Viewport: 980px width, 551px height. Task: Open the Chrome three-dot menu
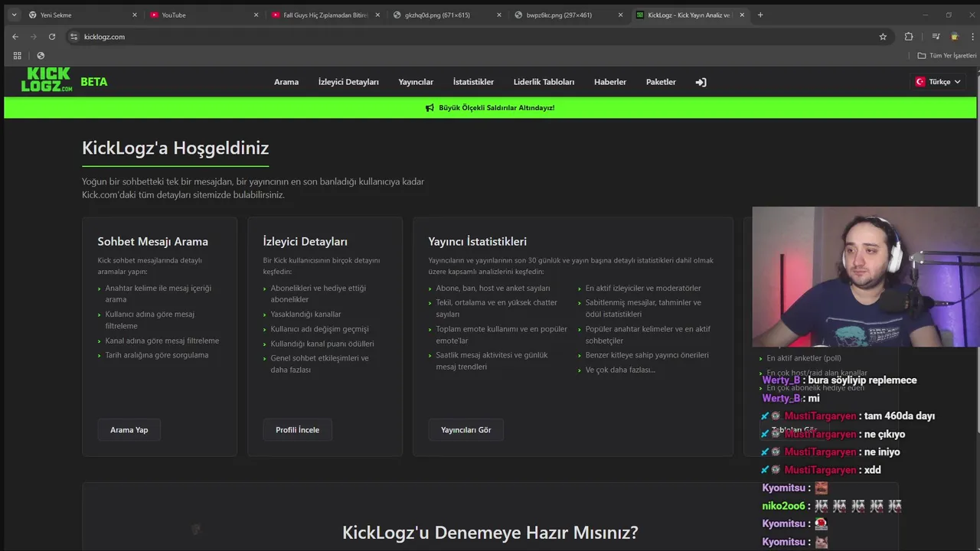tap(972, 37)
